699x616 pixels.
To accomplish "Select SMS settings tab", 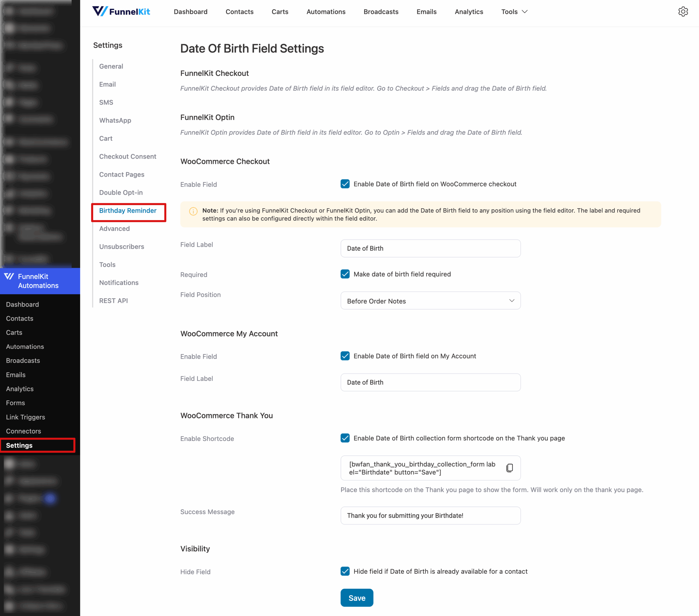I will click(x=106, y=103).
